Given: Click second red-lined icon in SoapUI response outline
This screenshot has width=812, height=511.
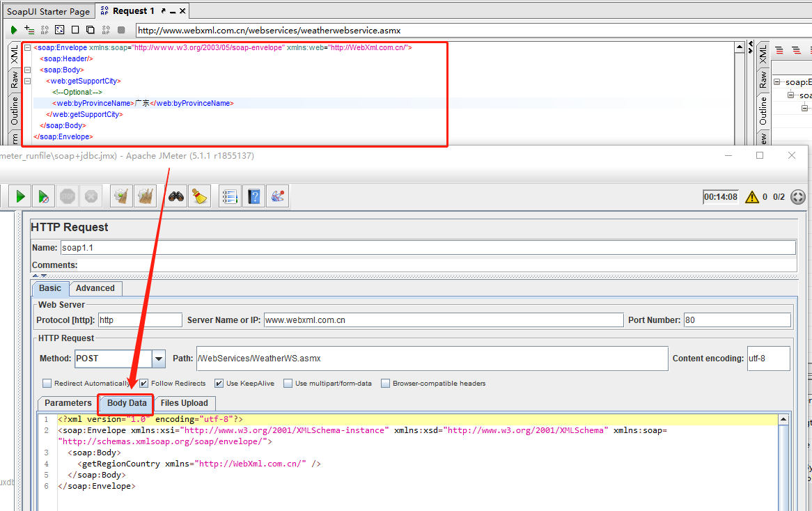Looking at the screenshot, I should 797,50.
